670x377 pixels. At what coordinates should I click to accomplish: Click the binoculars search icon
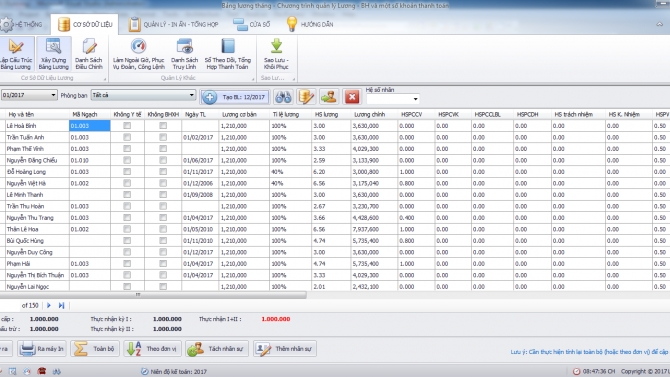pos(283,97)
